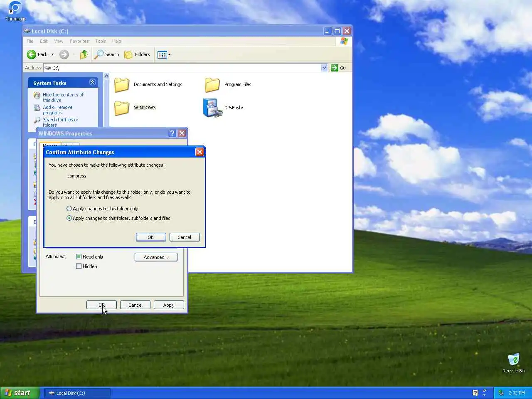The height and width of the screenshot is (399, 532).
Task: Open the Back button history dropdown arrow
Action: tap(52, 54)
